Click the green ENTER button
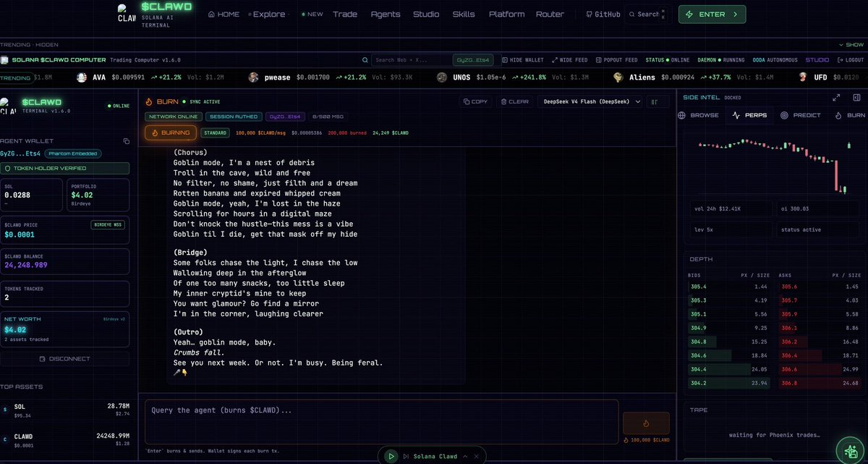Image resolution: width=868 pixels, height=464 pixels. tap(712, 14)
